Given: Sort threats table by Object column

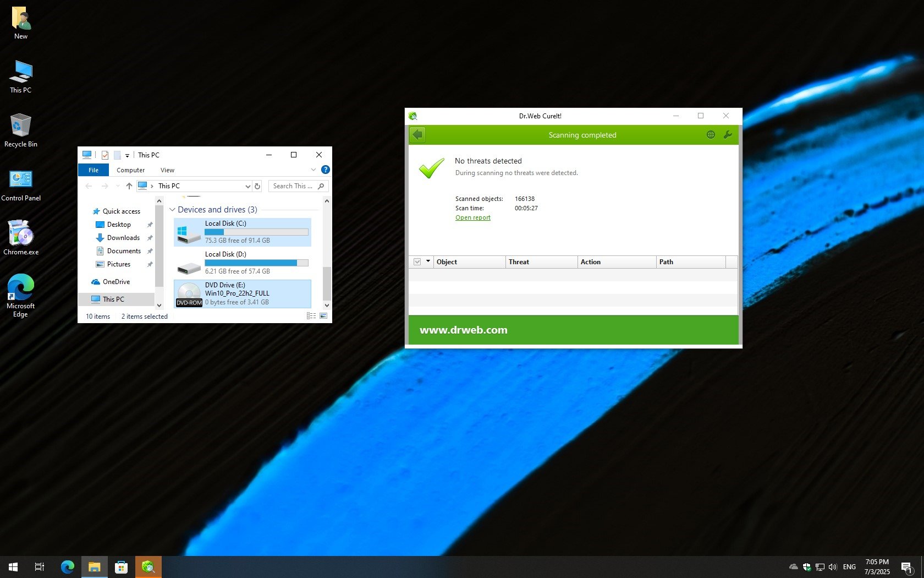Looking at the screenshot, I should coord(470,262).
